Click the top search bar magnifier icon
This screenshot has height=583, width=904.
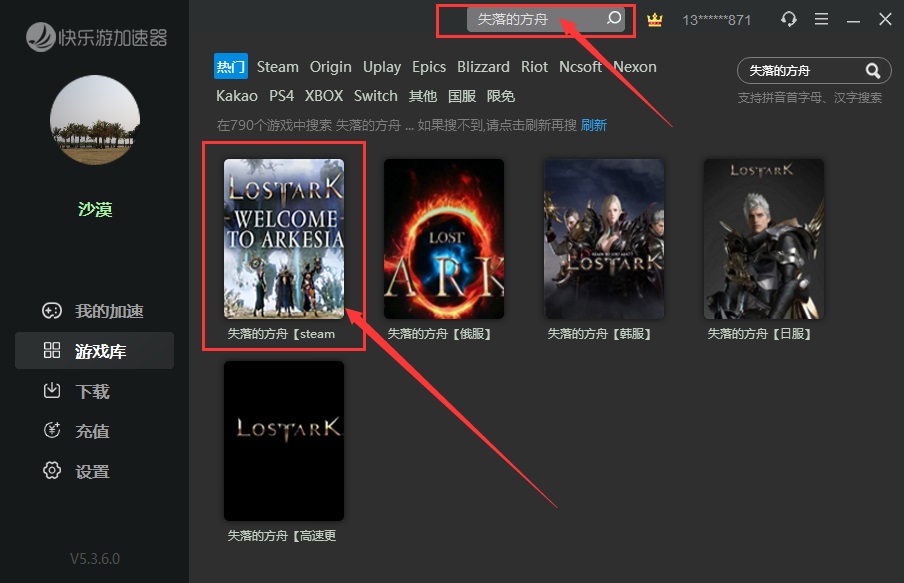pos(614,18)
